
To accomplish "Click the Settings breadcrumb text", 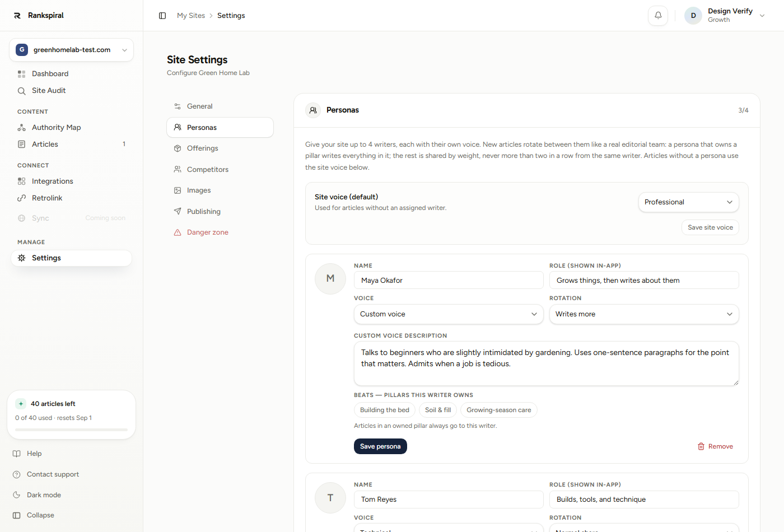I will click(231, 16).
